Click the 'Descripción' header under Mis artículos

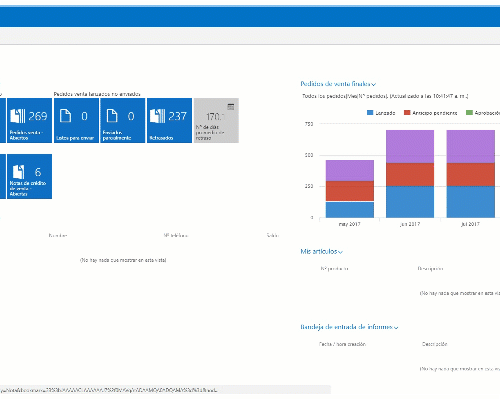[430, 269]
